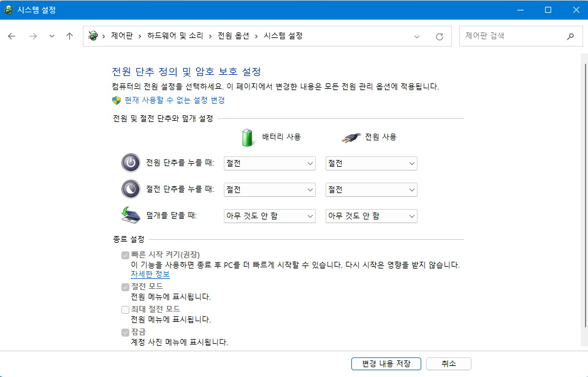
Task: Enable the 최대 절전 모드 checkbox
Action: pos(125,310)
